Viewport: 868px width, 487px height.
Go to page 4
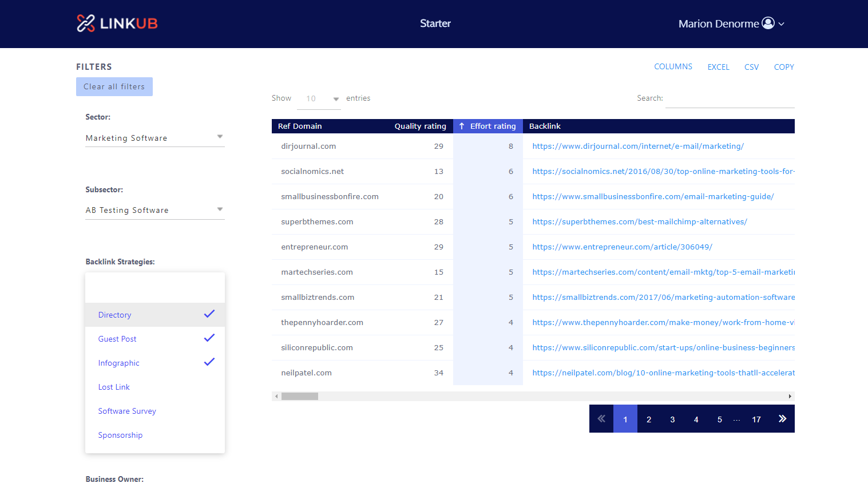point(696,419)
